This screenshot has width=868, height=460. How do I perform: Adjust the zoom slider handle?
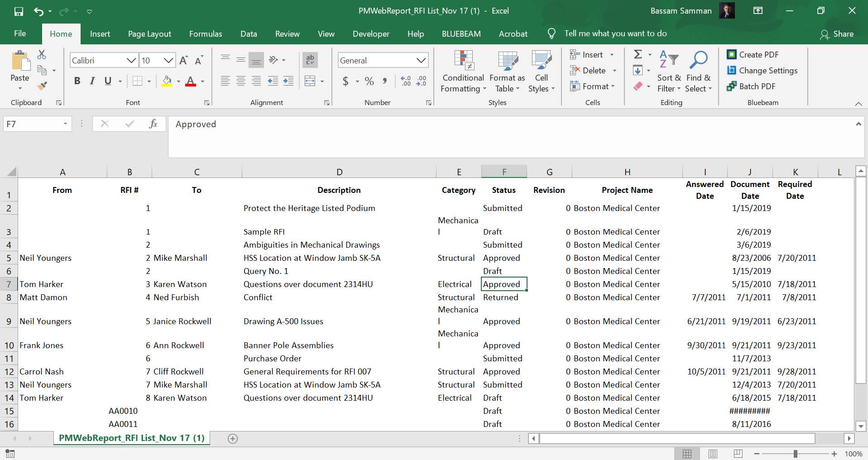[x=795, y=454]
